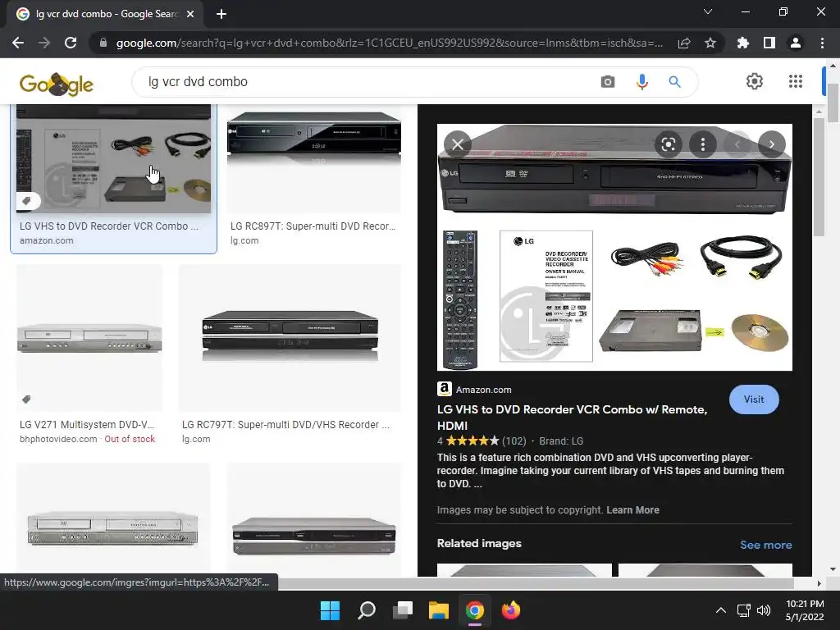This screenshot has width=840, height=630.
Task: Open Firefox from the taskbar
Action: (x=510, y=610)
